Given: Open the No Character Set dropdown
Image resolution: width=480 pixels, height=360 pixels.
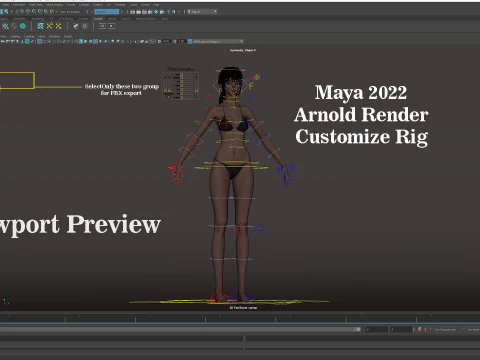Looking at the screenshot, I should point(445,329).
